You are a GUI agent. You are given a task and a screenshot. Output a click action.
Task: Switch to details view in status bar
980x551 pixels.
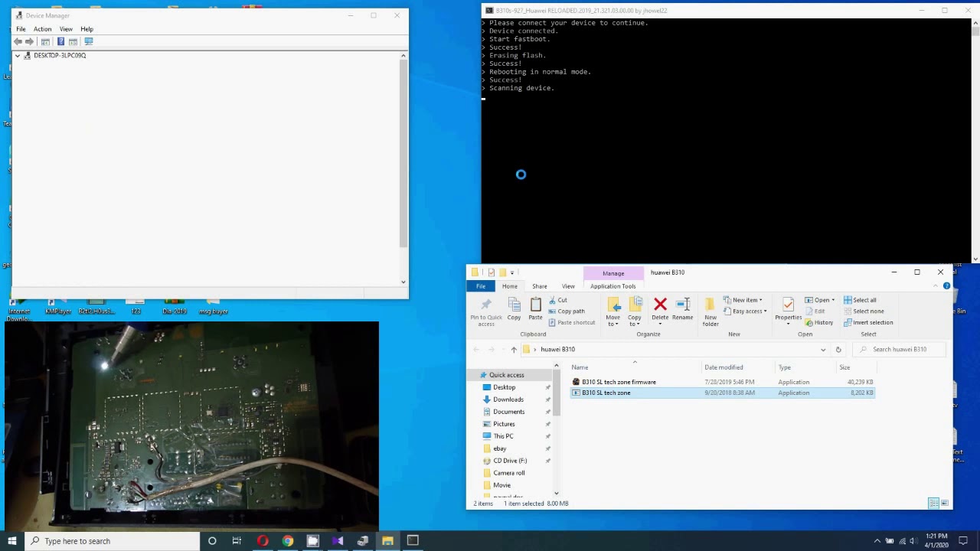point(934,503)
